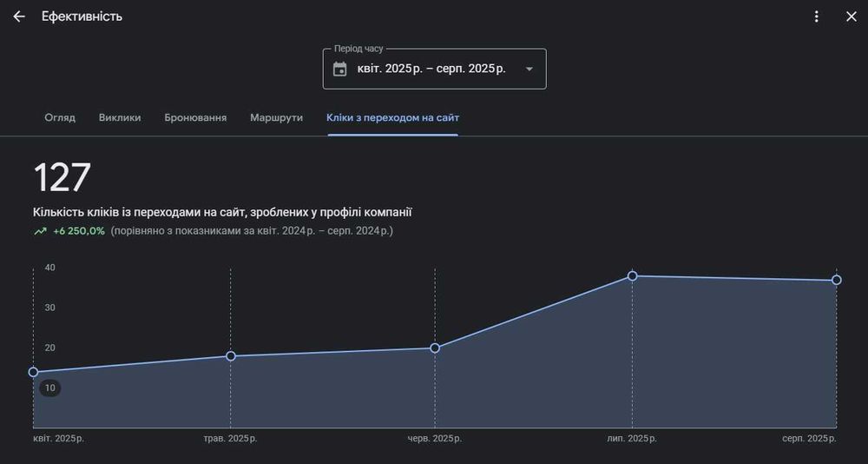Click the серп. 2025 data point
Image resolution: width=868 pixels, height=464 pixels.
[x=837, y=280]
